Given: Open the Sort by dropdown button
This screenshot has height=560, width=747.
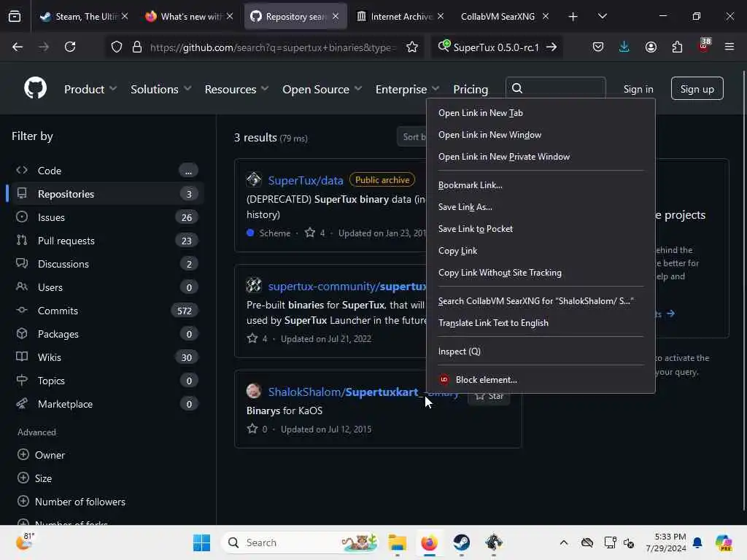Looking at the screenshot, I should click(413, 137).
